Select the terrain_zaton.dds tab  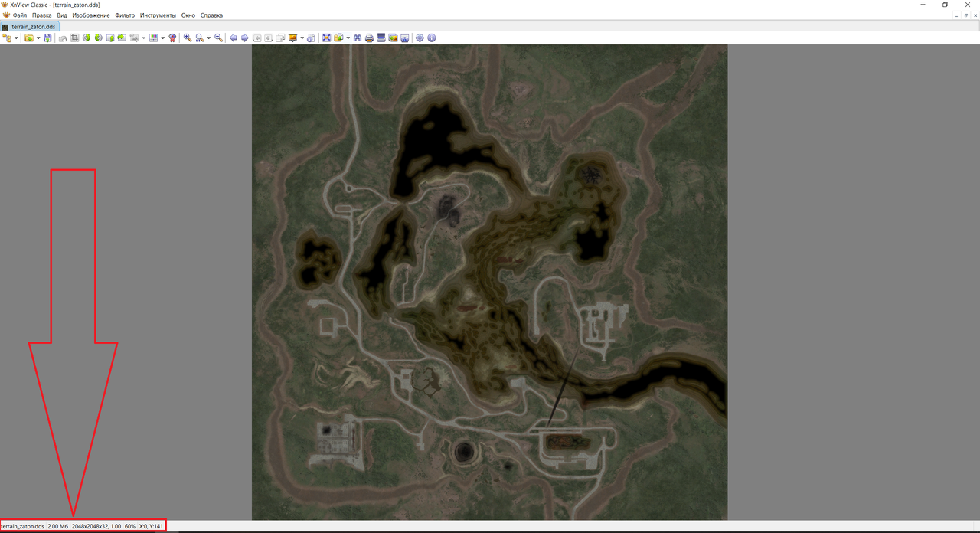click(29, 27)
